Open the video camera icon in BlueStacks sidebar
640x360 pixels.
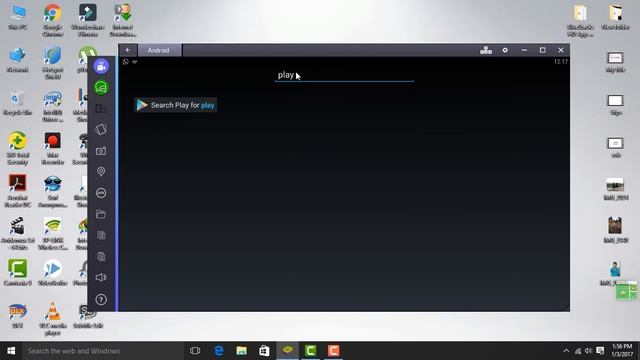(x=101, y=66)
